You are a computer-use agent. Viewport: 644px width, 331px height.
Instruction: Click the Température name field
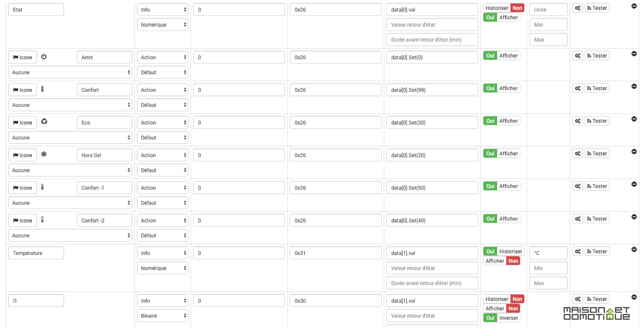(36, 253)
